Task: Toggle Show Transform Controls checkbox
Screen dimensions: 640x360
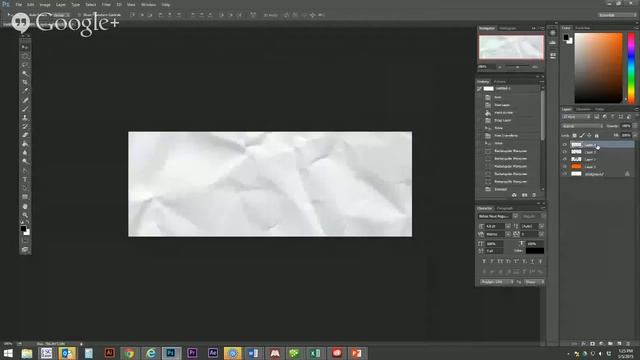Action: [80, 15]
